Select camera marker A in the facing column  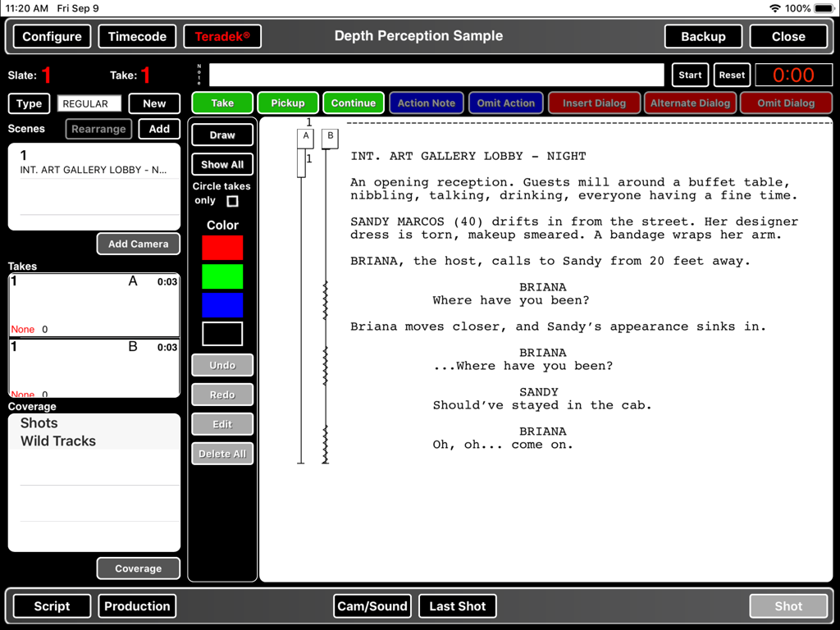[x=304, y=138]
